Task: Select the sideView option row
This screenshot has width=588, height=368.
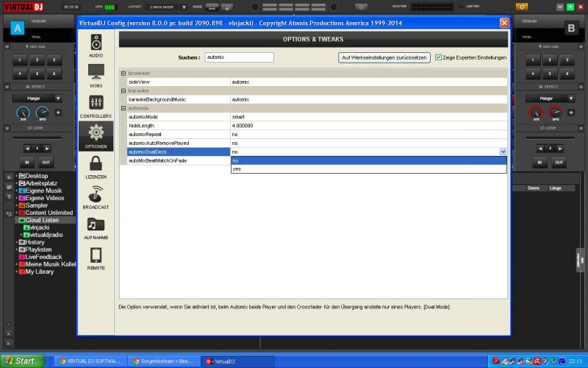Action: (318, 82)
